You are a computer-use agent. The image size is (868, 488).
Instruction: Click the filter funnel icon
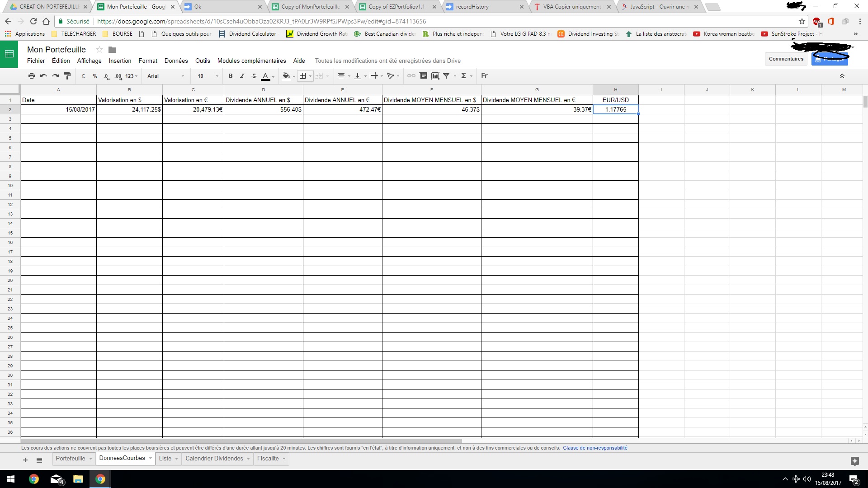pos(446,76)
